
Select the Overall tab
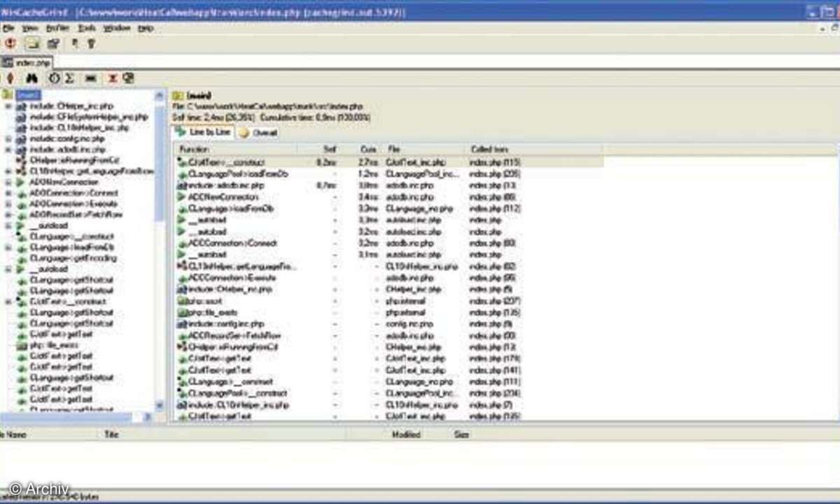coord(258,132)
